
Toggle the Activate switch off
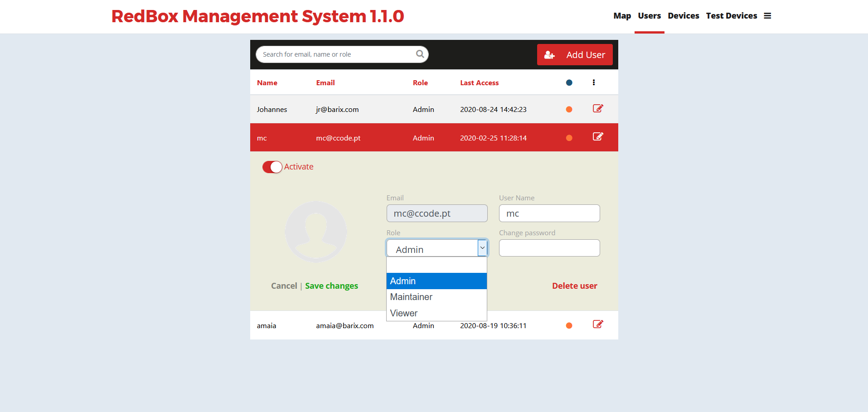pyautogui.click(x=272, y=167)
